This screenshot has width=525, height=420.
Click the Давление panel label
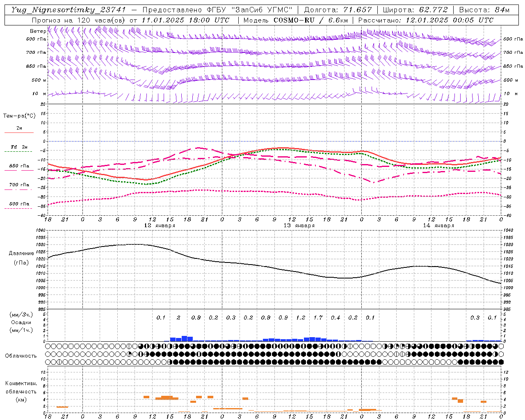[21, 253]
